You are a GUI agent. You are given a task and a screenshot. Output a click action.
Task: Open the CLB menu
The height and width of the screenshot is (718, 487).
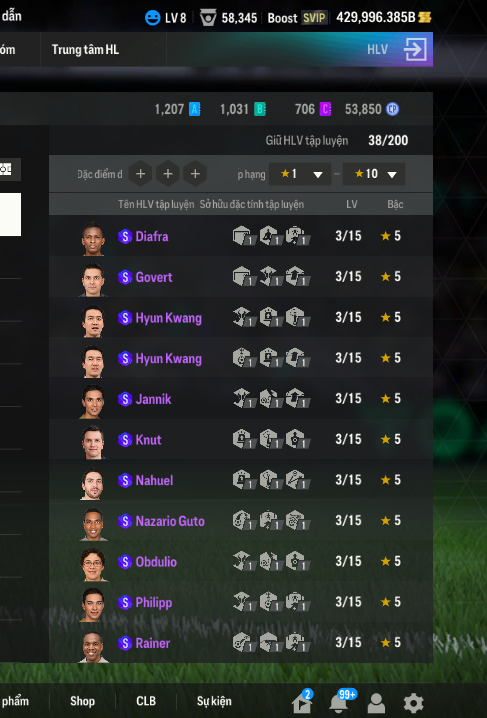coord(146,701)
